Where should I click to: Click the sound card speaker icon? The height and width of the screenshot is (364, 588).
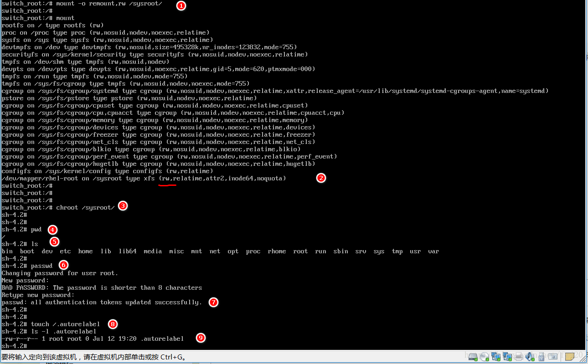pyautogui.click(x=530, y=357)
